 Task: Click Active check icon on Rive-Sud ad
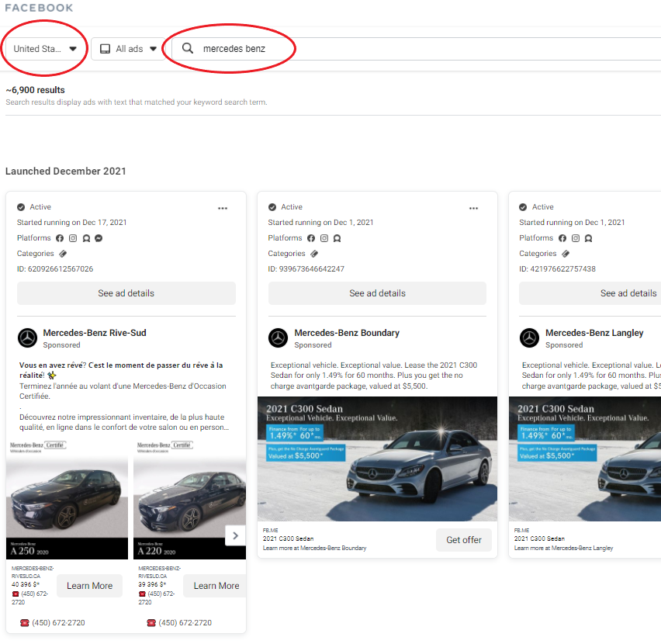21,207
